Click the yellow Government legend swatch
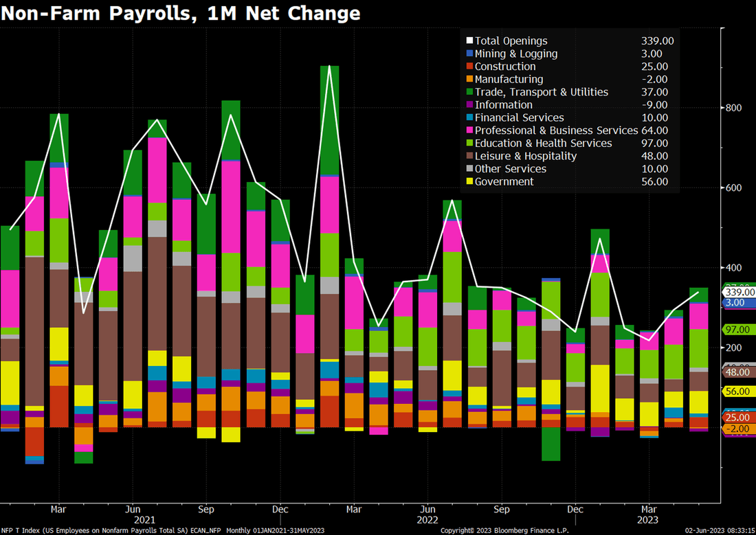This screenshot has height=535, width=756. pos(469,181)
